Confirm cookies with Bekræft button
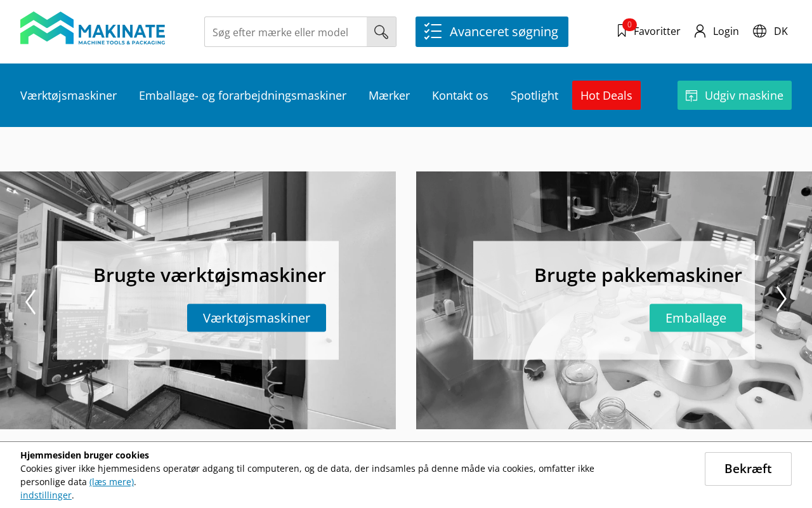Image resolution: width=812 pixels, height=508 pixels. [x=748, y=469]
